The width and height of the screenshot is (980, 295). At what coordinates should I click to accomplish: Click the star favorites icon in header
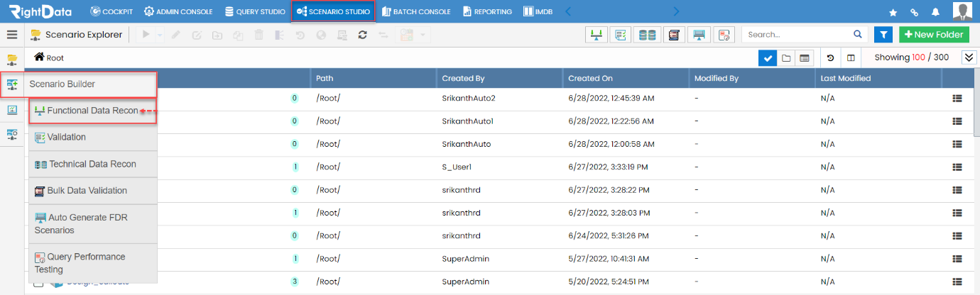[893, 12]
